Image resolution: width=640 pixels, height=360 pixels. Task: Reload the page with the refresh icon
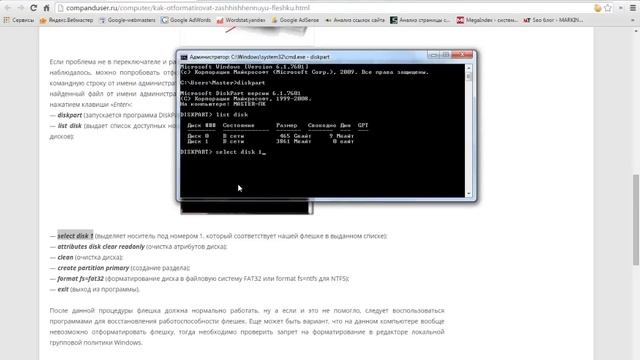pyautogui.click(x=34, y=8)
